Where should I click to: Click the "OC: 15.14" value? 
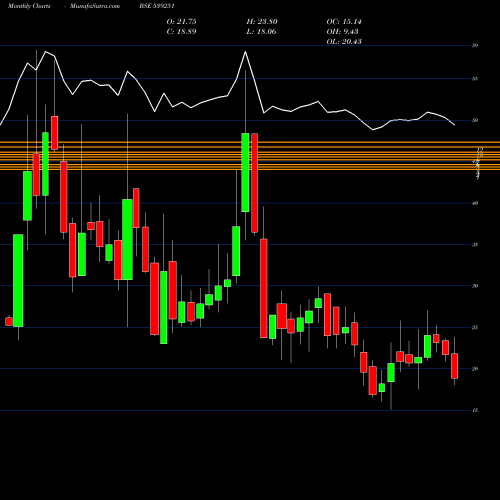[x=344, y=22]
